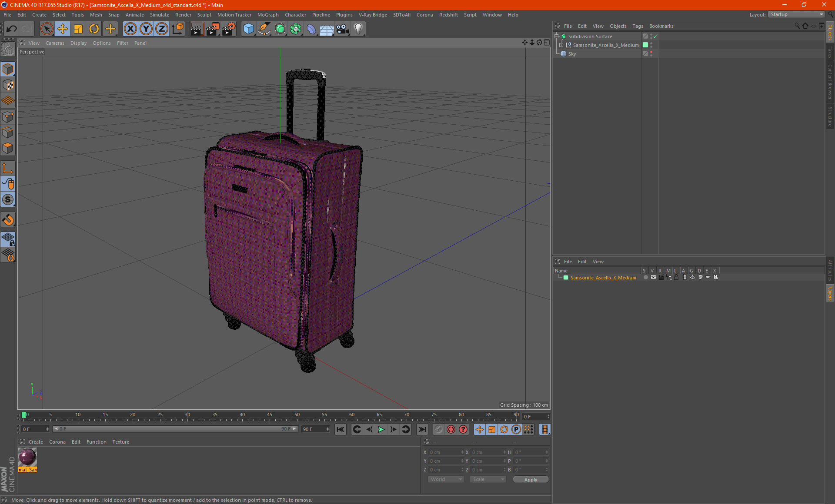Play the animation forward

[x=381, y=429]
